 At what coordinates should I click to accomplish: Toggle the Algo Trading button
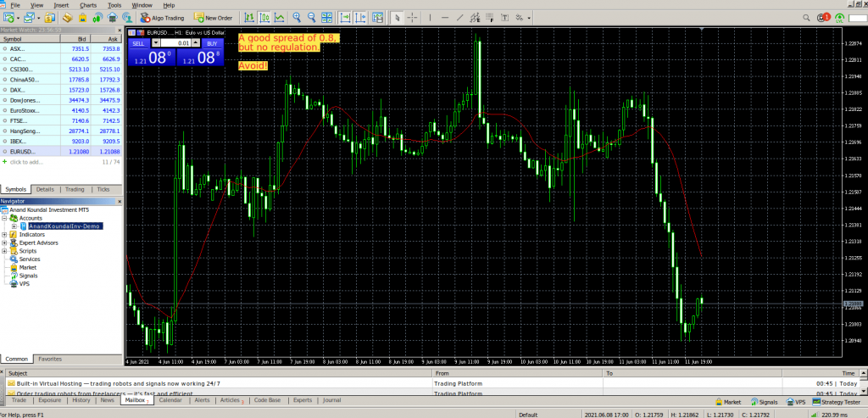click(x=162, y=19)
